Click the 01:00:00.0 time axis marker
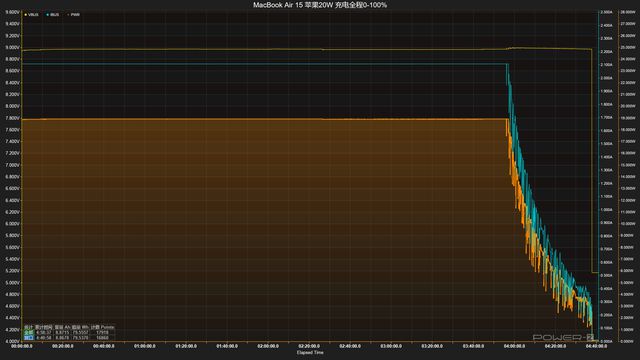 pyautogui.click(x=145, y=346)
